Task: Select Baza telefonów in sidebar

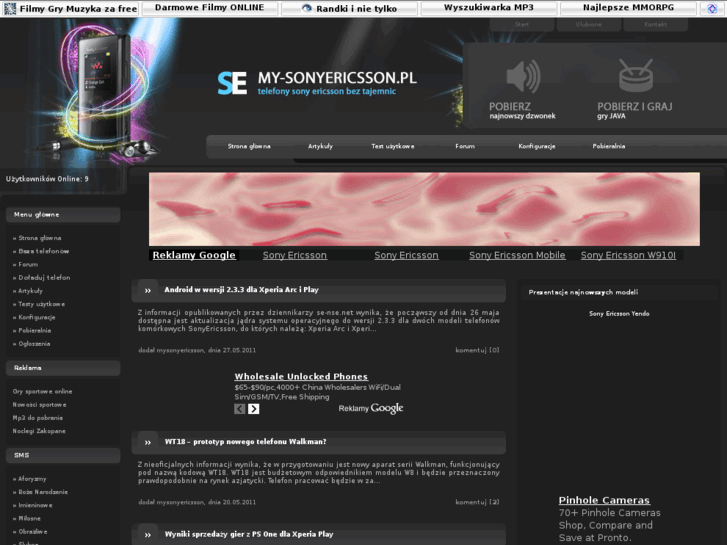Action: click(x=44, y=251)
